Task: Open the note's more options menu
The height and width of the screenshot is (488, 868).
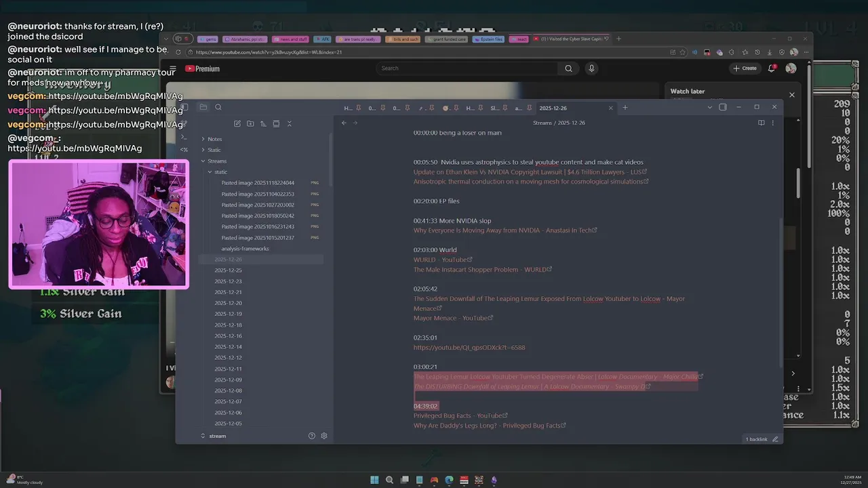Action: pos(772,123)
